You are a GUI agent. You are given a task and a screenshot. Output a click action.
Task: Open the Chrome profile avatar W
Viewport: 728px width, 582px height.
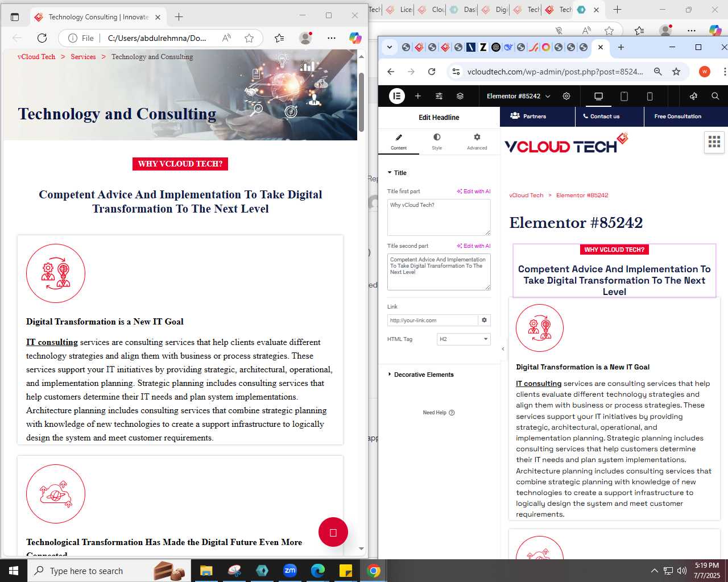(x=705, y=72)
